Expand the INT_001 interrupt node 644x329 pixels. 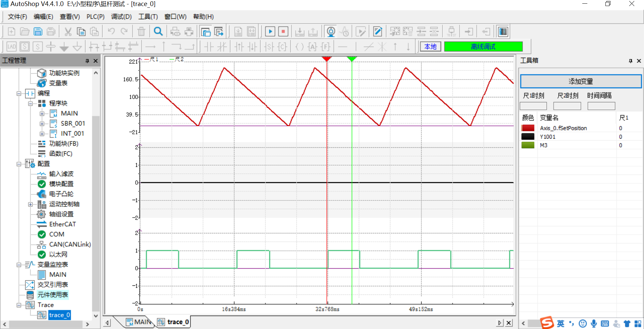[x=42, y=134]
